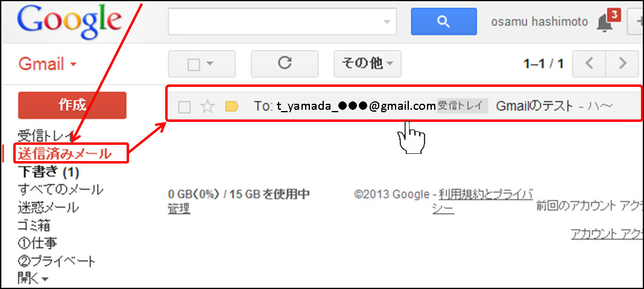Click the Google logo
644x289 pixels.
(x=70, y=21)
